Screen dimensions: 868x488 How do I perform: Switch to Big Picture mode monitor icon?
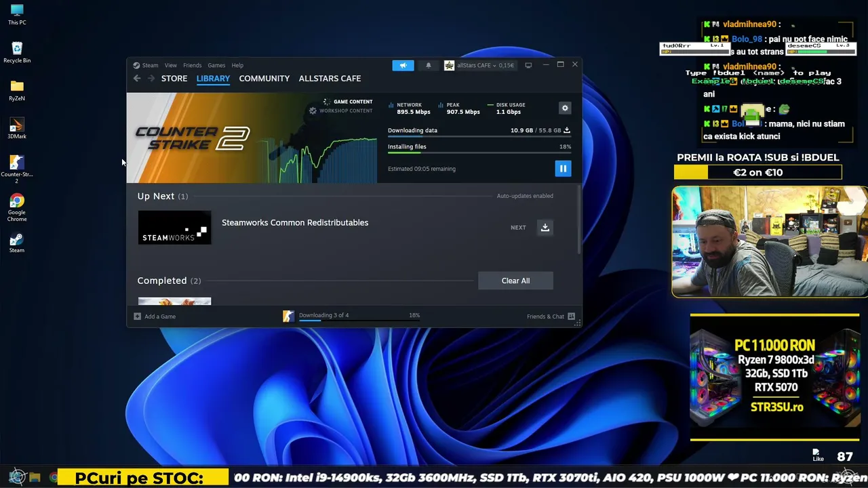pyautogui.click(x=528, y=65)
